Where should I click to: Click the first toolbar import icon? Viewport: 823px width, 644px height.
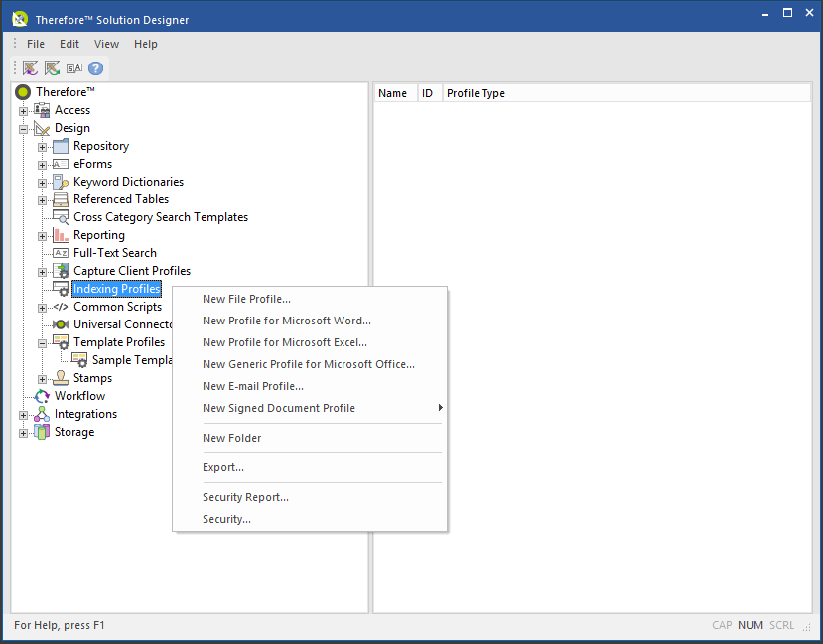(x=30, y=68)
